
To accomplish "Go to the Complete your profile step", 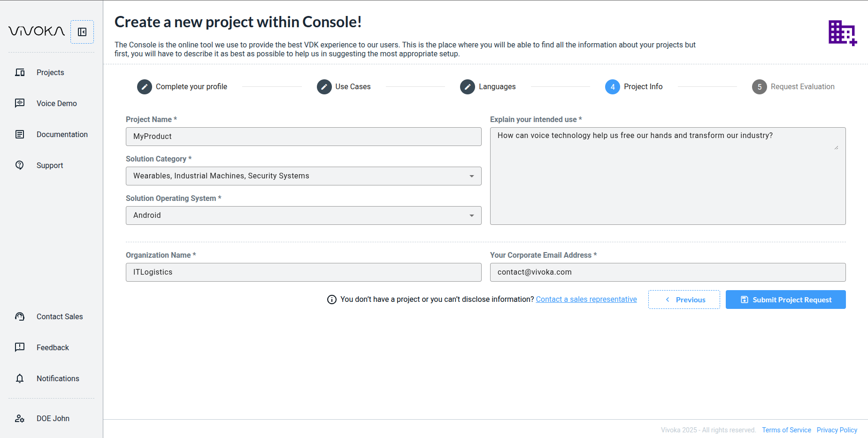I will [145, 87].
